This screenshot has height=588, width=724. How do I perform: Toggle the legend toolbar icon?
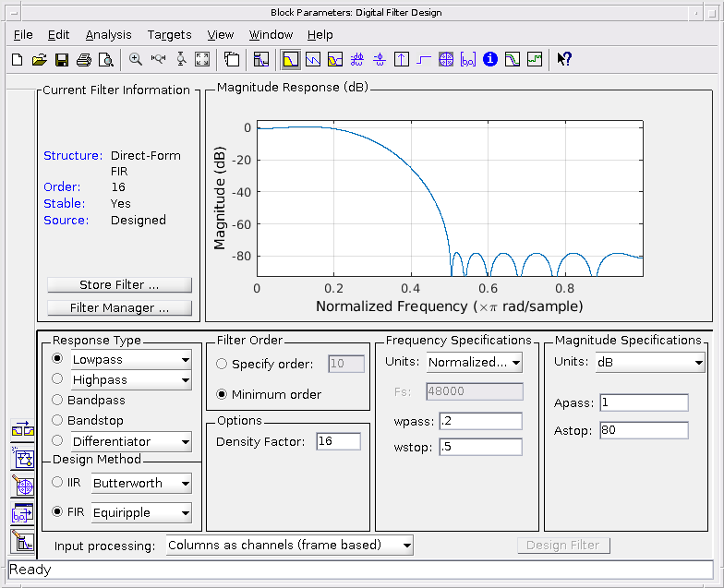coord(231,59)
